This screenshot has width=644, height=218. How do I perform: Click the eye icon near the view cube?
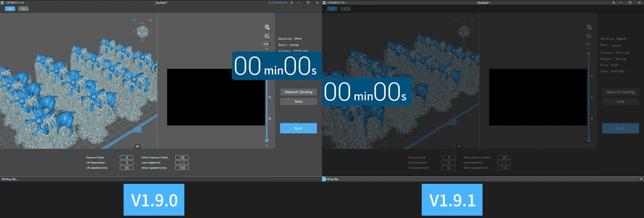[151, 20]
